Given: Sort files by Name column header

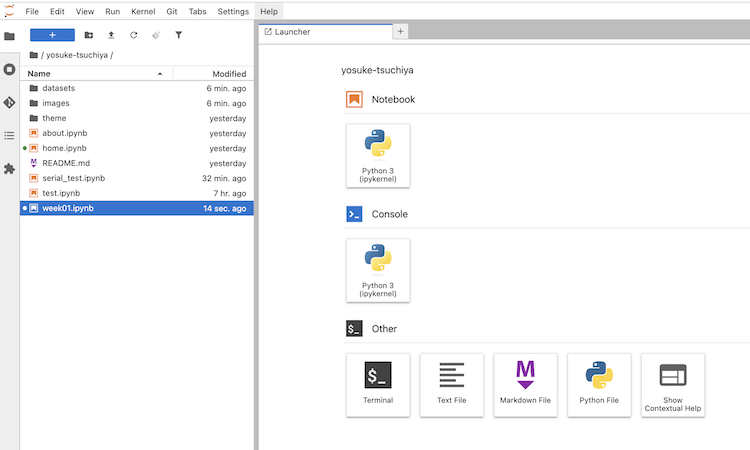Looking at the screenshot, I should pyautogui.click(x=90, y=74).
